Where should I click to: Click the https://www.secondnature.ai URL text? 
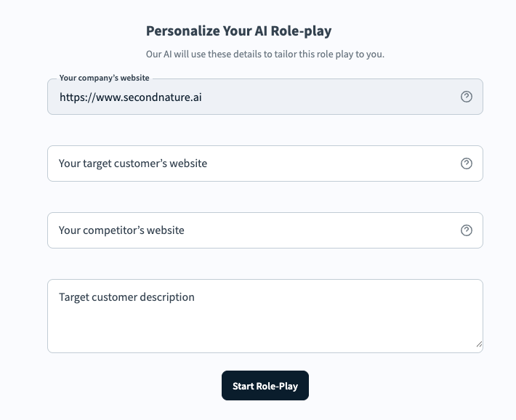pyautogui.click(x=130, y=97)
